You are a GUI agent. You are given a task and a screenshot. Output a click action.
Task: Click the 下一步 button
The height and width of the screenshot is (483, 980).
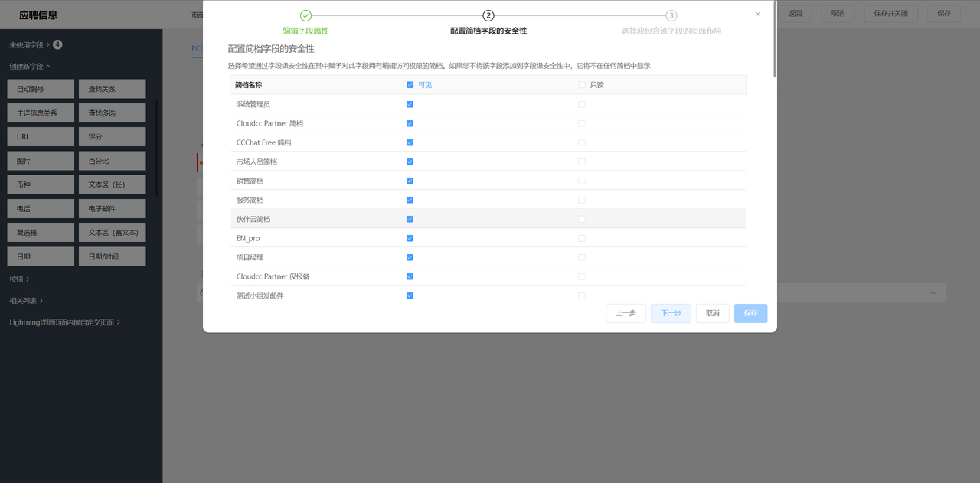[x=671, y=313]
